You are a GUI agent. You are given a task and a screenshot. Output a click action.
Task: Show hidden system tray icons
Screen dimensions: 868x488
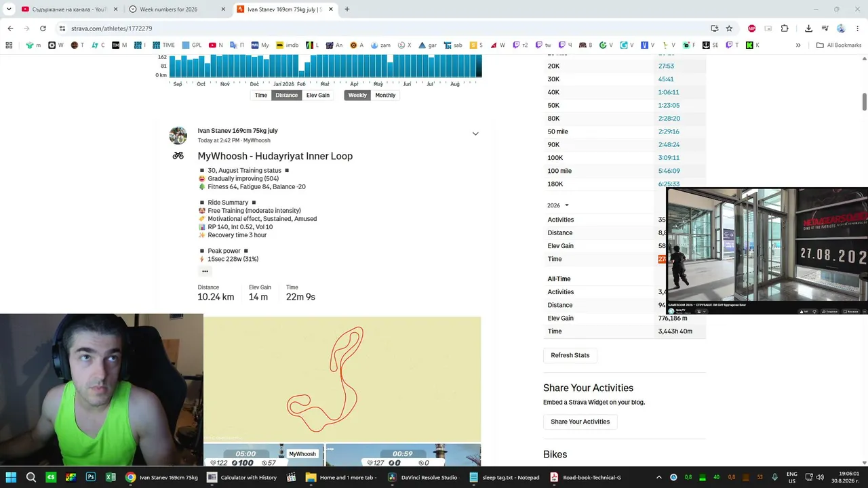pos(660,477)
